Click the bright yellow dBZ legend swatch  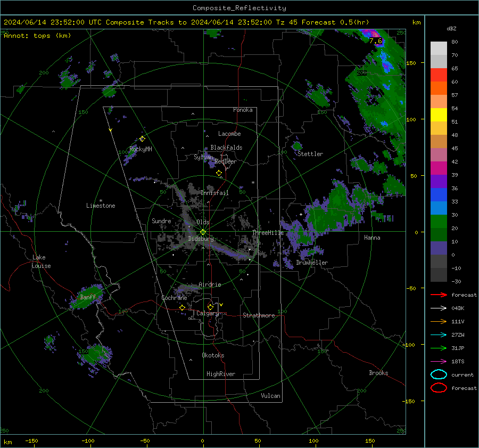tap(439, 115)
